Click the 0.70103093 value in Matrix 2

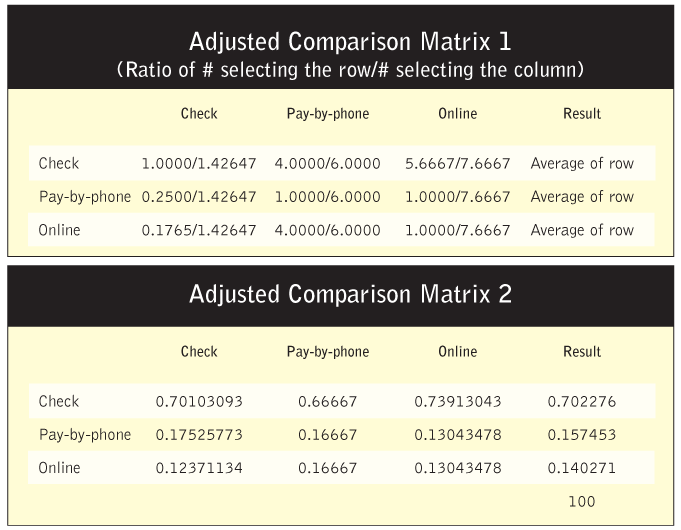point(199,402)
